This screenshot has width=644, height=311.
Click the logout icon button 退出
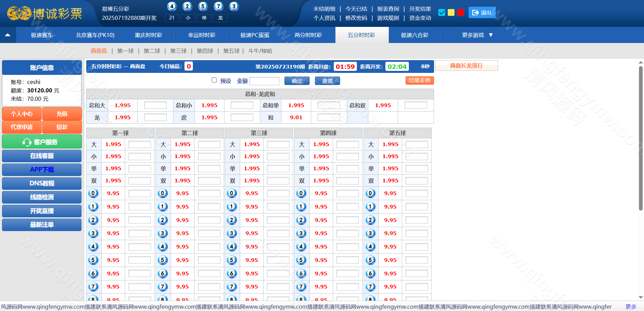pyautogui.click(x=482, y=13)
